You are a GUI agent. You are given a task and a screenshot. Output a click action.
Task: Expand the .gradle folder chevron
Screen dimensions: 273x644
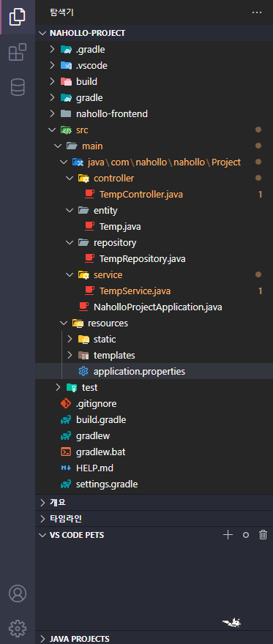click(x=52, y=49)
